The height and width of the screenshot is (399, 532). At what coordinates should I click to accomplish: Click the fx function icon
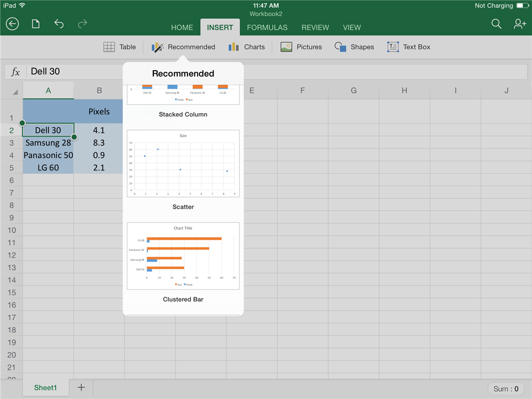pos(15,72)
